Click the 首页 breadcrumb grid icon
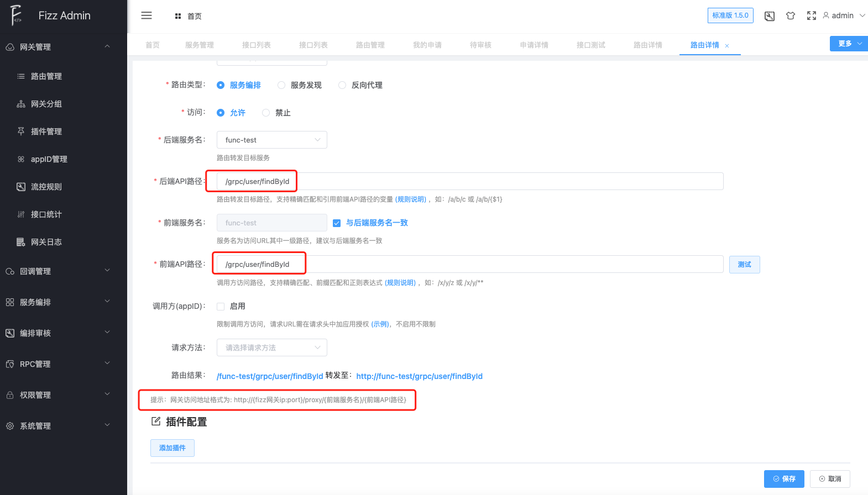868x495 pixels. pos(178,17)
